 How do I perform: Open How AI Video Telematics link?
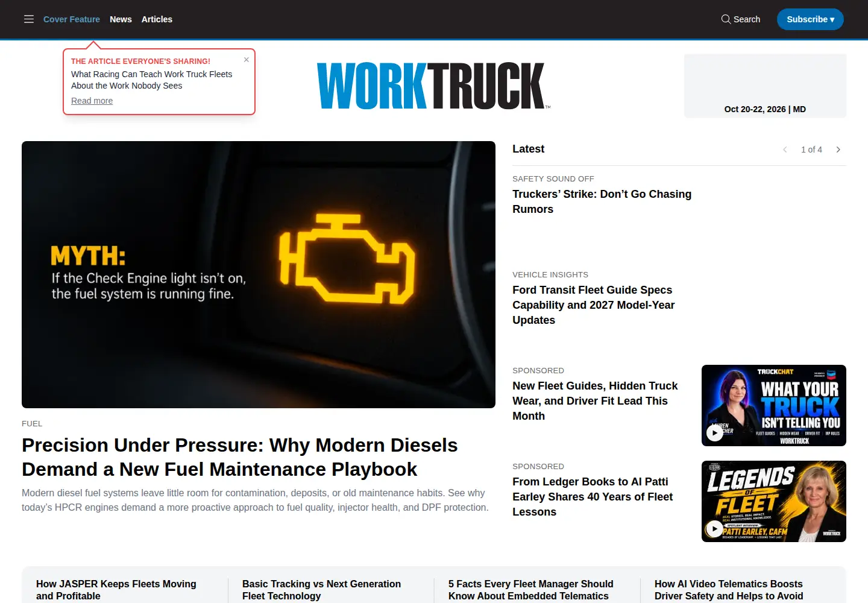(x=729, y=590)
